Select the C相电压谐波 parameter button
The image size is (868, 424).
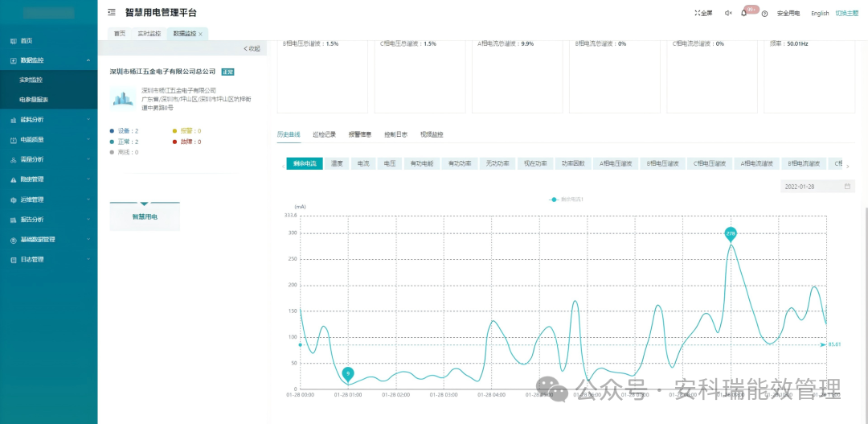(710, 163)
